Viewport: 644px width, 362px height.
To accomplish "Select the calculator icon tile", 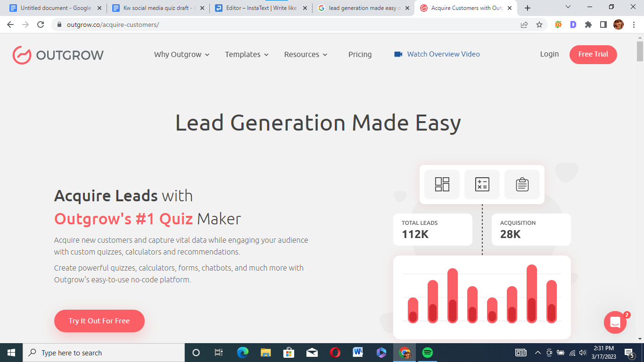I will [x=482, y=184].
